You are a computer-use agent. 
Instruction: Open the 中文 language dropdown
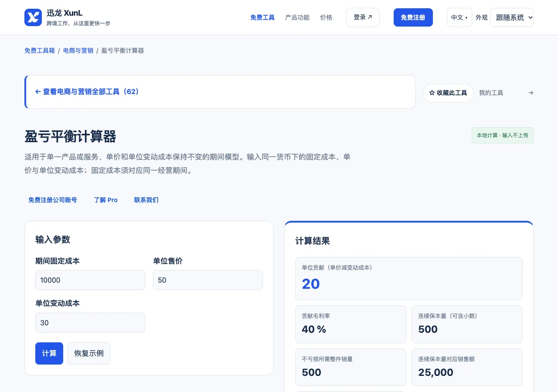pyautogui.click(x=459, y=17)
